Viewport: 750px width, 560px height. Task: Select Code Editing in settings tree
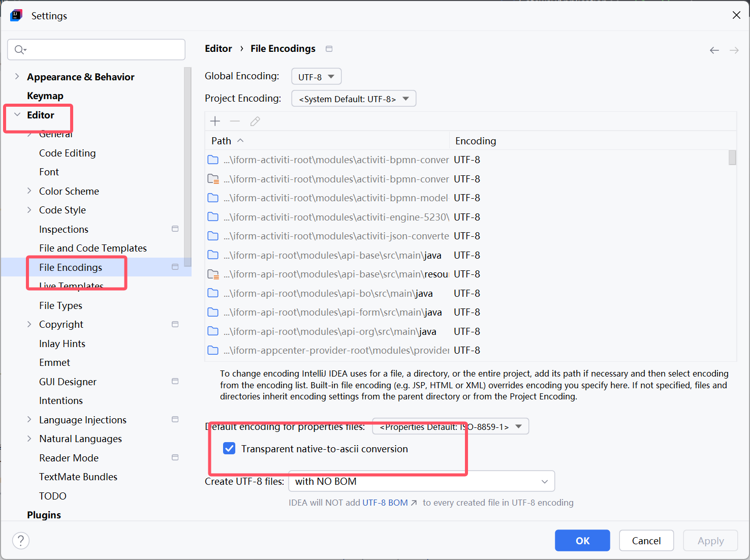[x=67, y=153]
